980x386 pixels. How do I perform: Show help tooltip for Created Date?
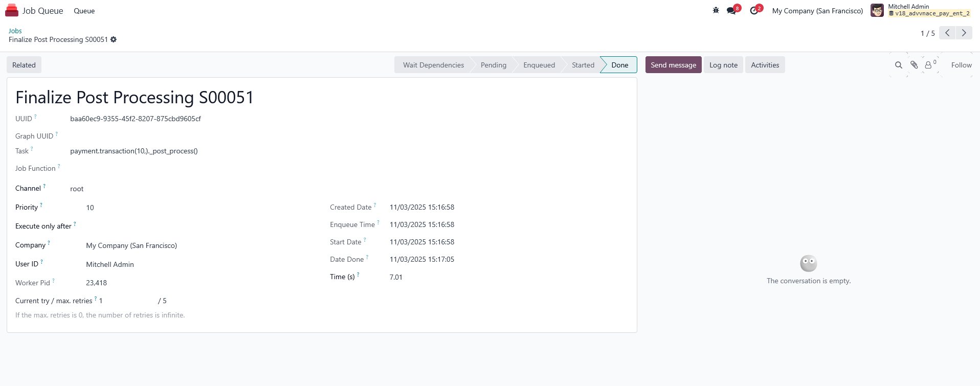(375, 206)
